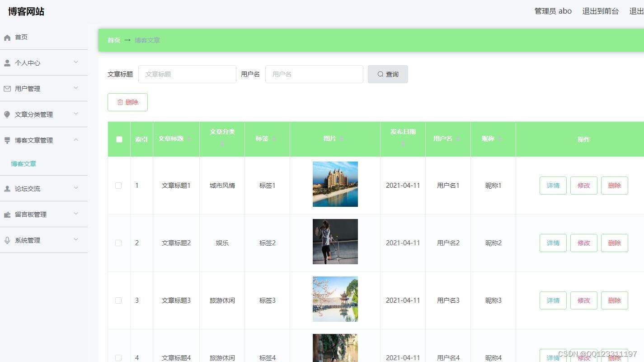Viewport: 644px width, 362px height.
Task: Sort by 文章标题 column arrows
Action: coord(189,138)
